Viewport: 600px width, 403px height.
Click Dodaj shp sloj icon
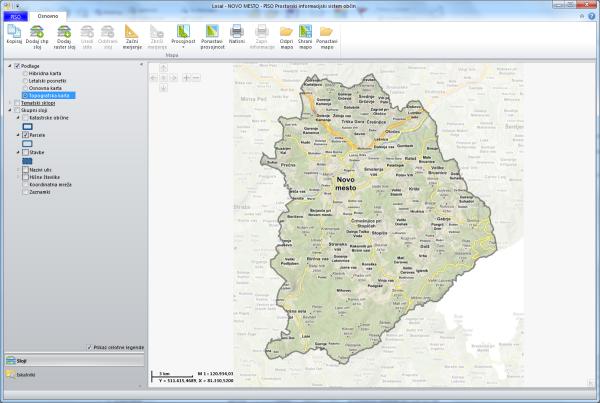pos(36,32)
